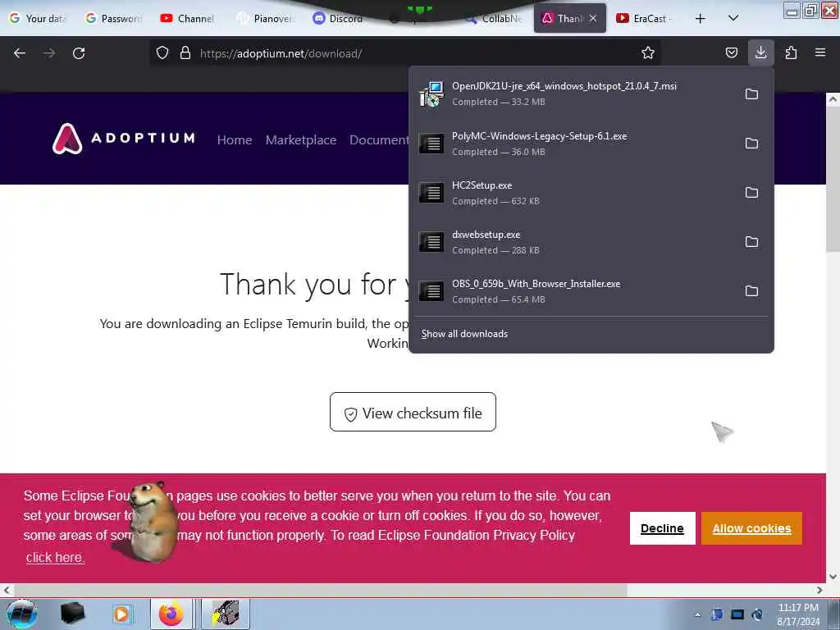Switch to the Pianoverse tab
840x630 pixels.
[x=267, y=18]
